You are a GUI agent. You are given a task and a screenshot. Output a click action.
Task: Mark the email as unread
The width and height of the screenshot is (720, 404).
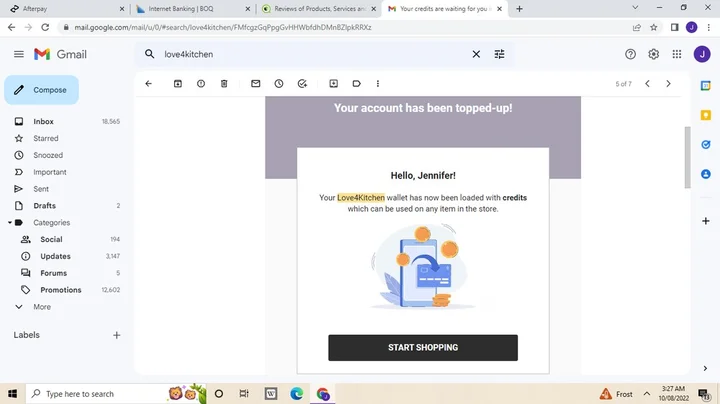pos(255,84)
